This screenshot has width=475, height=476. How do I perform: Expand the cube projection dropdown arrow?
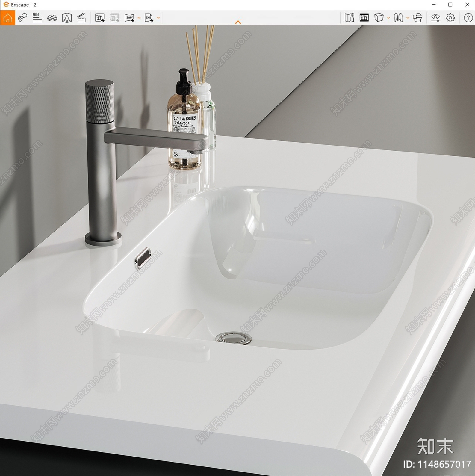(388, 18)
